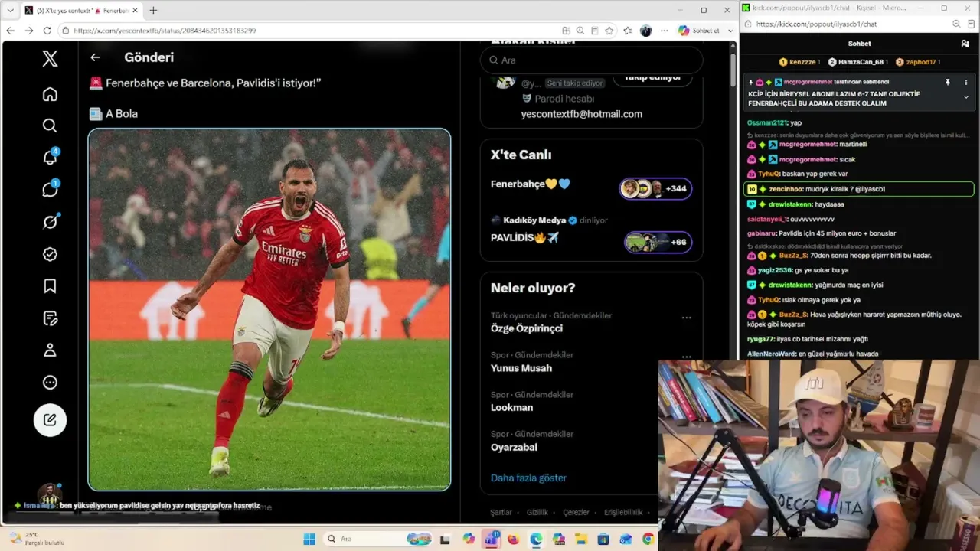Image resolution: width=980 pixels, height=551 pixels.
Task: Open chat users icon in Kick Sohbet header
Action: 965,44
